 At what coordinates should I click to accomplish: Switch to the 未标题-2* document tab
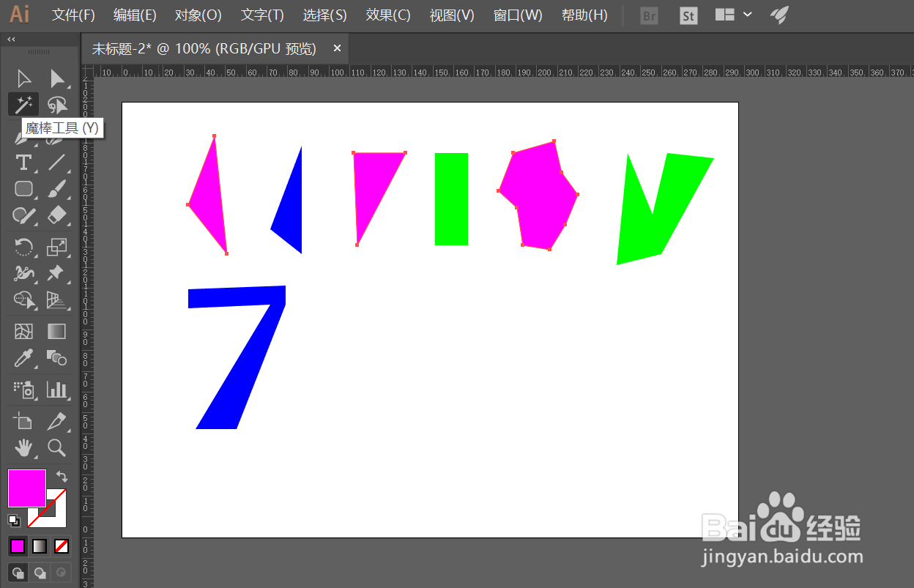204,48
